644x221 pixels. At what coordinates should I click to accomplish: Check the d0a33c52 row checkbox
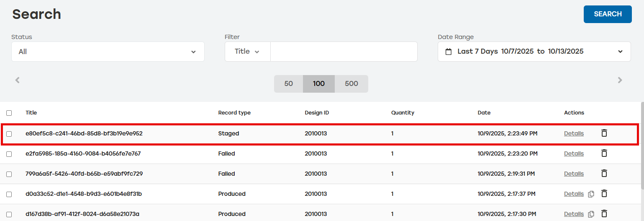coord(9,194)
